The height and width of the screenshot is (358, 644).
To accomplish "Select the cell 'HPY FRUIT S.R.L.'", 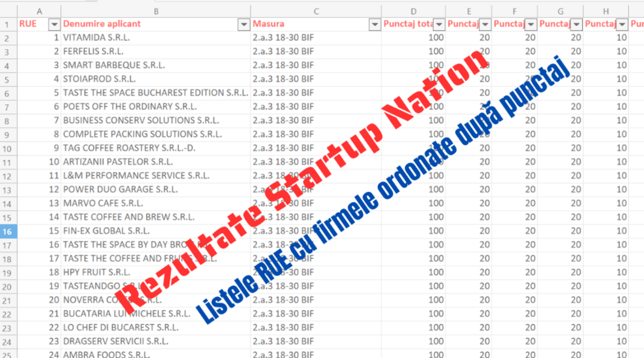I will [x=156, y=272].
